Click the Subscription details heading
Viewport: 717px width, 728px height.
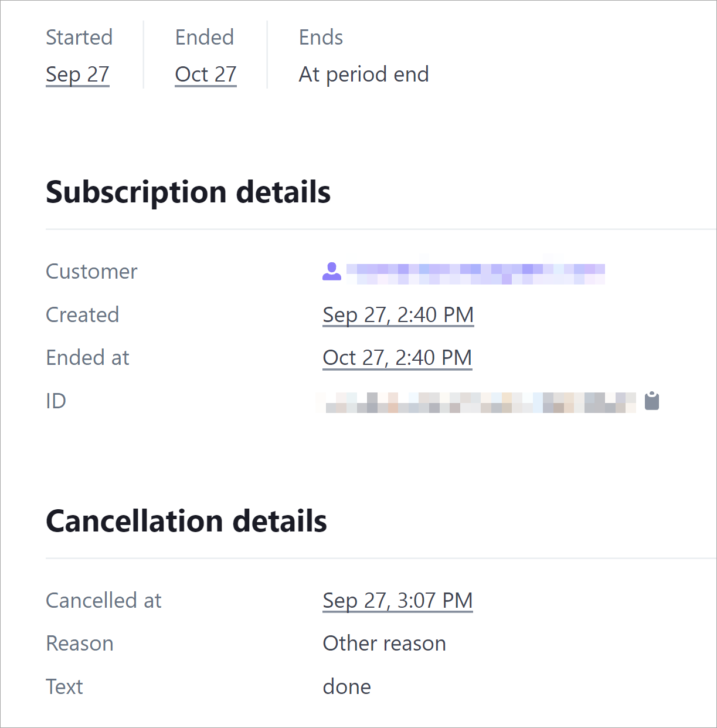click(188, 192)
